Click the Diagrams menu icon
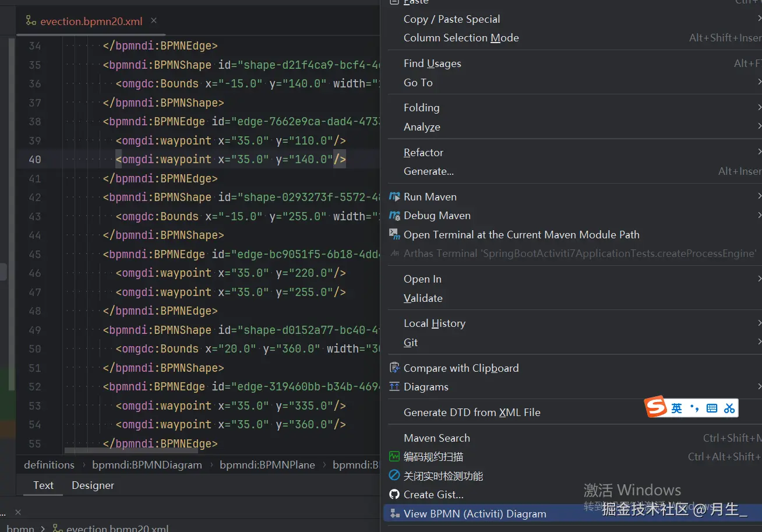The image size is (762, 532). pos(394,387)
